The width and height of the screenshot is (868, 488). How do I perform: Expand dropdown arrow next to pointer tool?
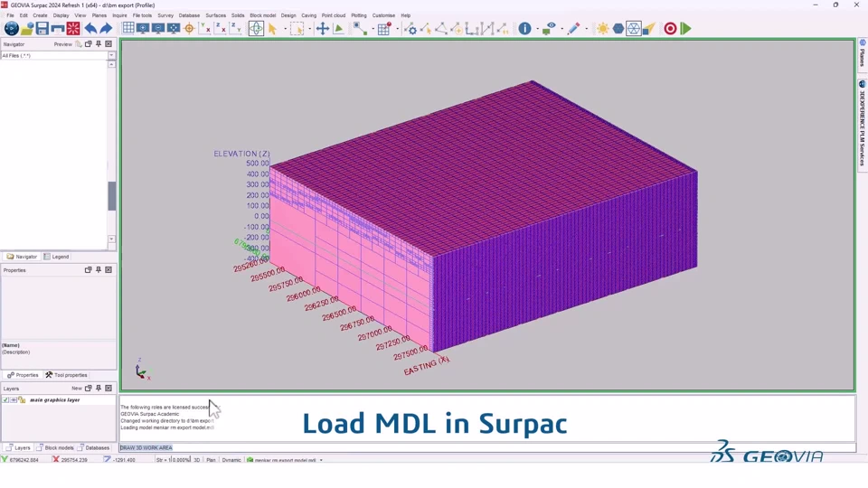[285, 29]
